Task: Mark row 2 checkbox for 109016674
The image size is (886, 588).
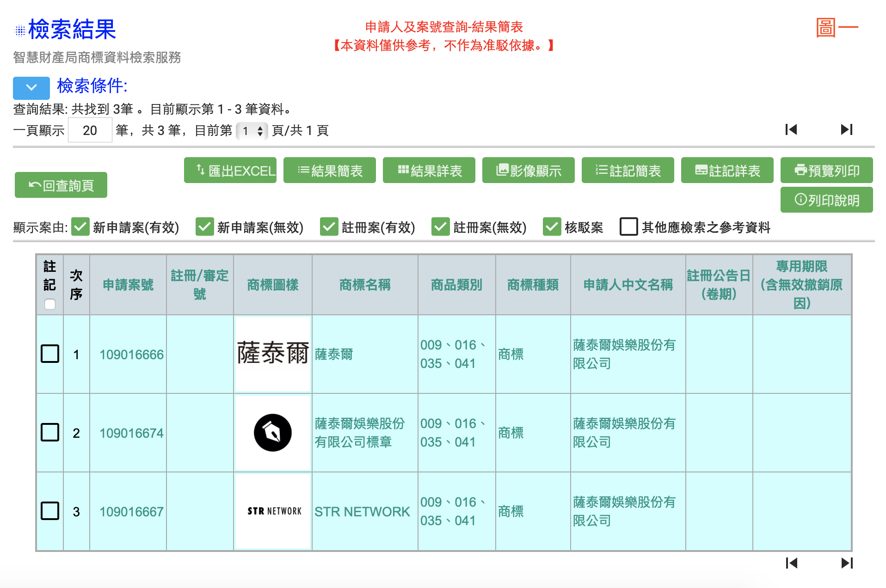Action: (x=50, y=432)
